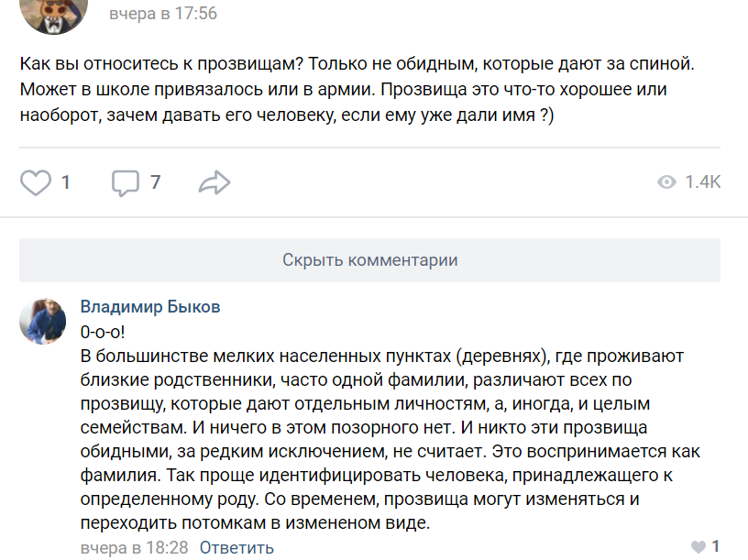748x560 pixels.
Task: Click the comment's like count number
Action: [715, 547]
